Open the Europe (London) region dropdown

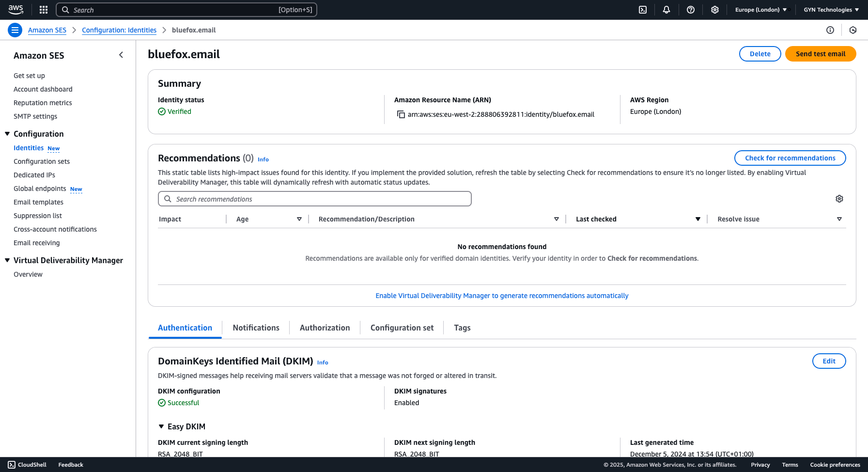tap(760, 10)
